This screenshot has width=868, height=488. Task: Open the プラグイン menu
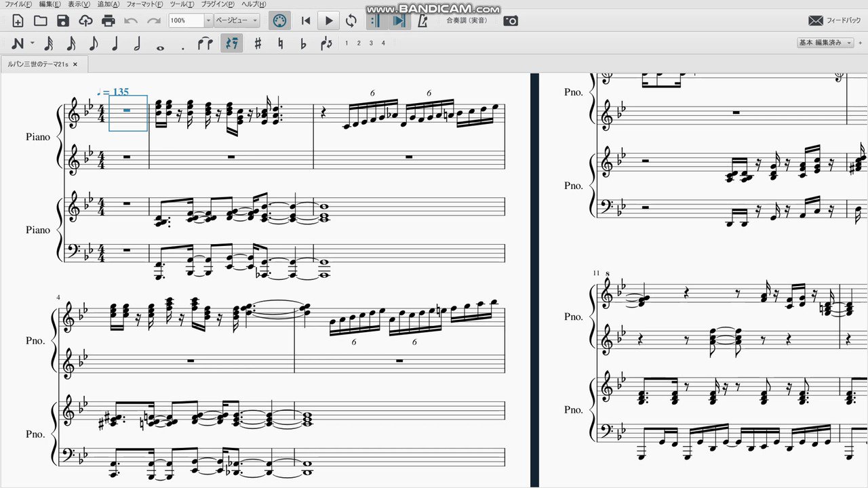point(217,4)
